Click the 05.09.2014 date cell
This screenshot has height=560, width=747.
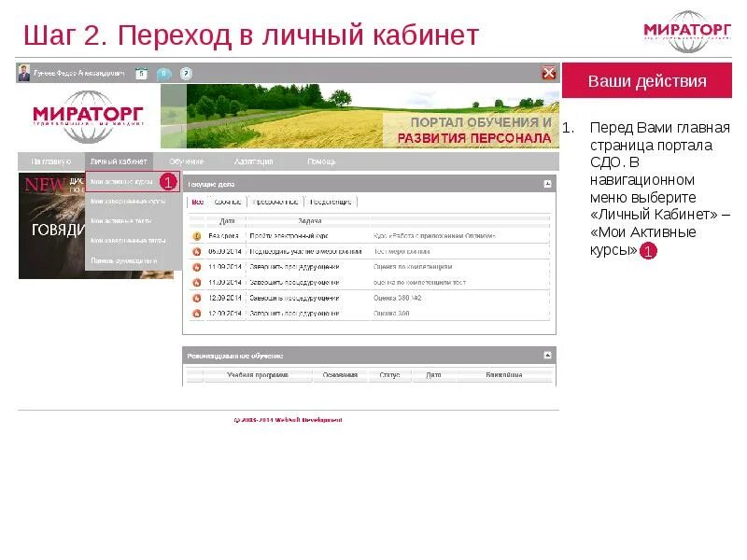[225, 251]
